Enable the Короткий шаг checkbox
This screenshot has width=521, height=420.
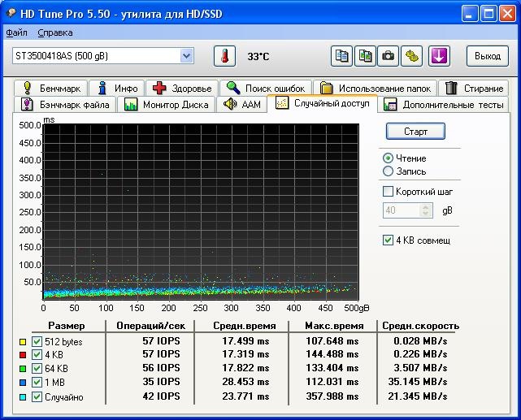tap(389, 192)
